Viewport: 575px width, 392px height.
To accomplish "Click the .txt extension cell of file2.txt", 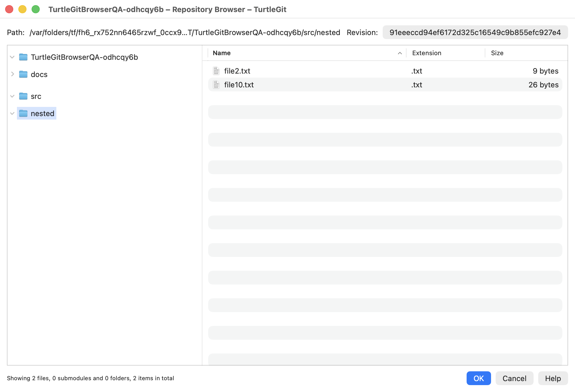I will point(417,71).
